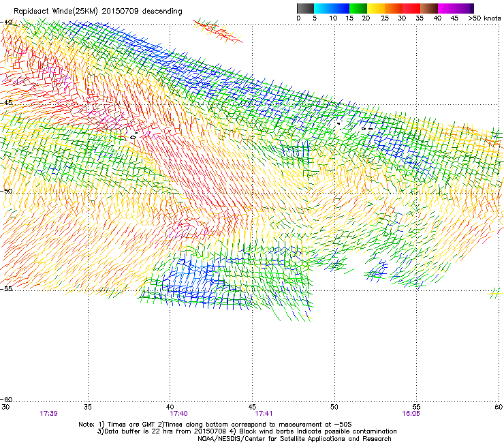The height and width of the screenshot is (443, 504).
Task: Click the -45 latitude axis label
Action: point(6,103)
